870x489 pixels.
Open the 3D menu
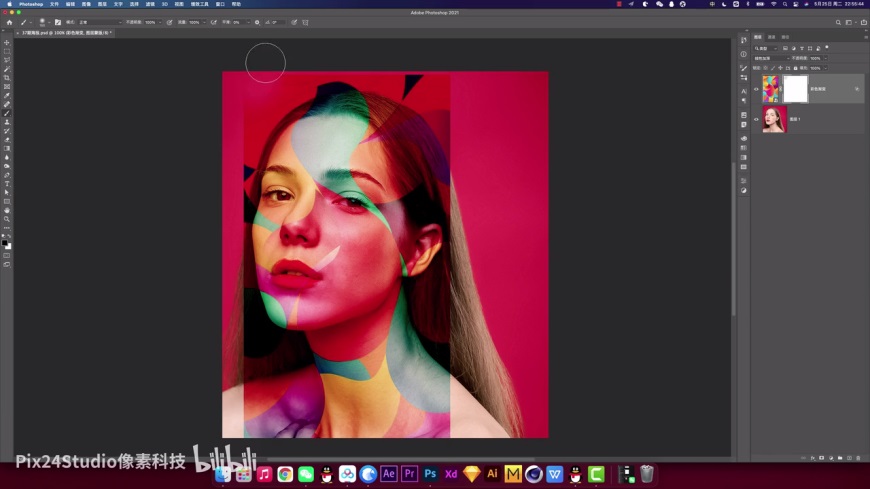164,4
